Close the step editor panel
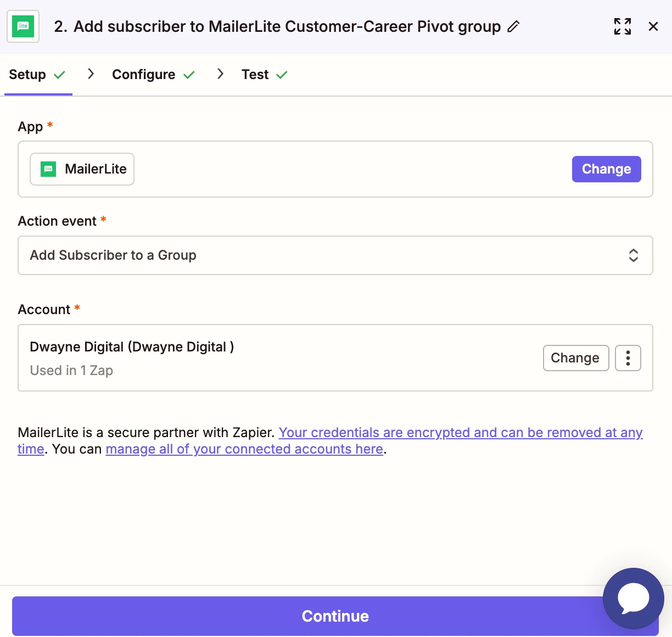 (x=653, y=26)
